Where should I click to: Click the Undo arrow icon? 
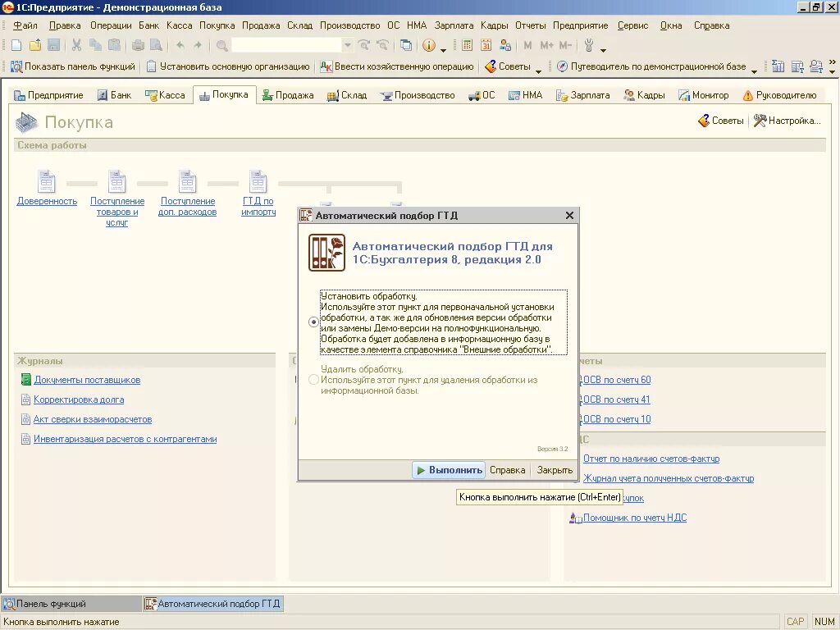click(180, 46)
